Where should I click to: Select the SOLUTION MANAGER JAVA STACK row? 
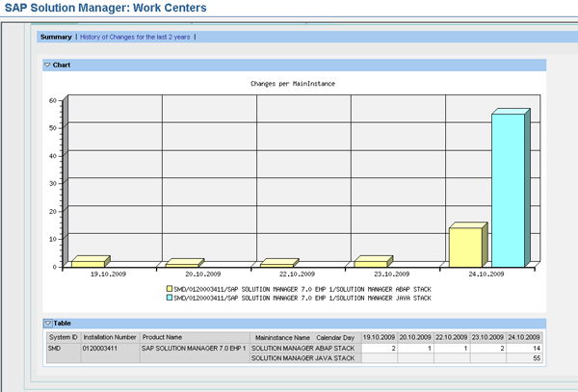[302, 358]
